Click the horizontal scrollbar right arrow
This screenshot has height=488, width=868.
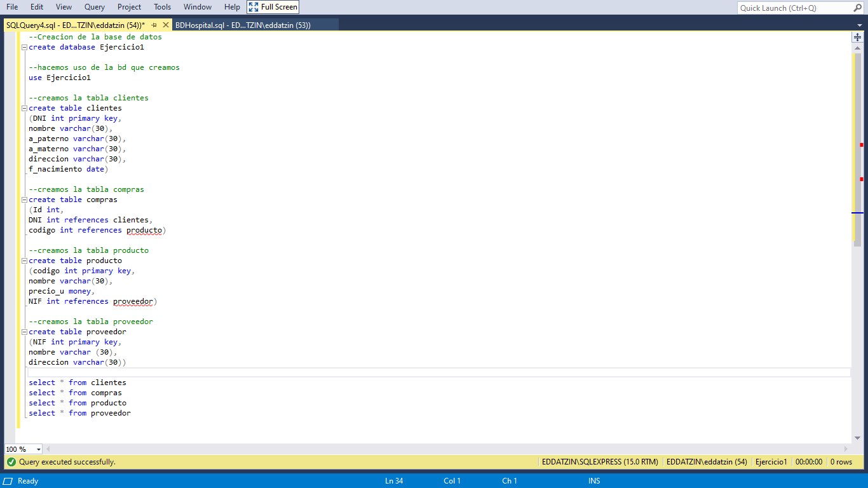(x=846, y=449)
